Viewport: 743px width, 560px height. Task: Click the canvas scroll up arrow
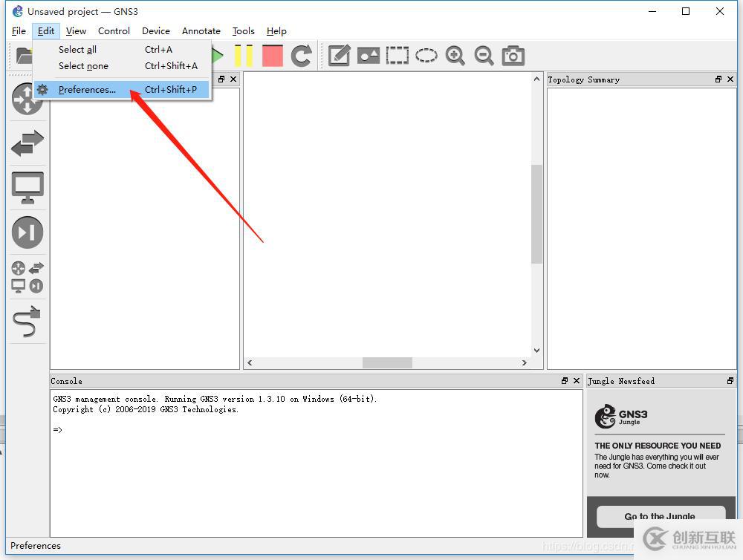[x=536, y=79]
